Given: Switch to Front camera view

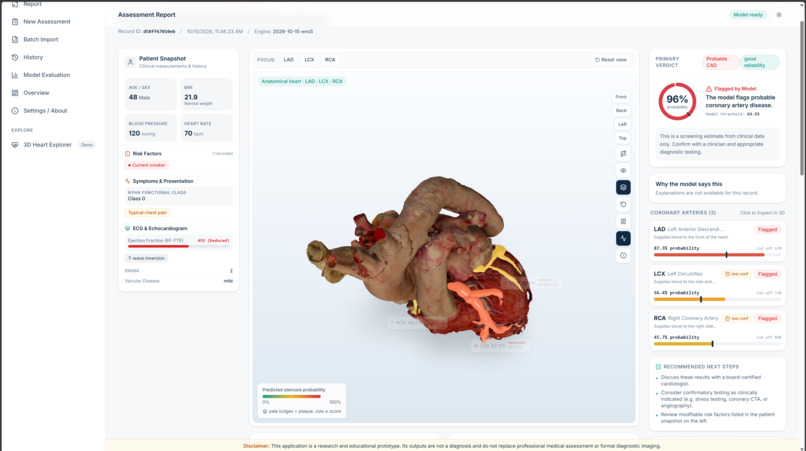Looking at the screenshot, I should click(x=621, y=97).
